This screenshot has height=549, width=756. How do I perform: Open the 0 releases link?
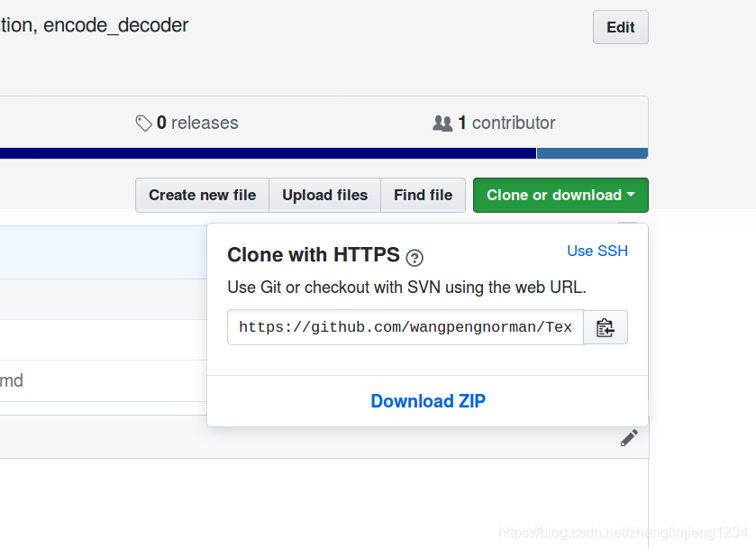point(187,123)
